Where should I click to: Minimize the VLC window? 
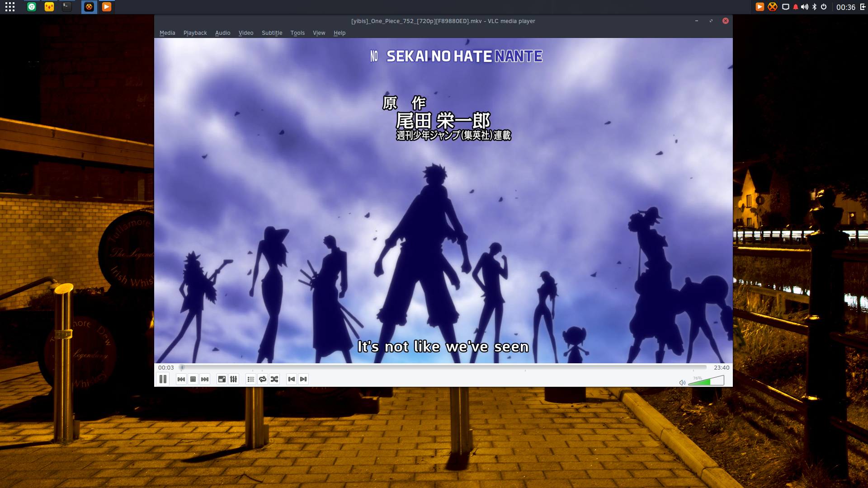pyautogui.click(x=697, y=21)
